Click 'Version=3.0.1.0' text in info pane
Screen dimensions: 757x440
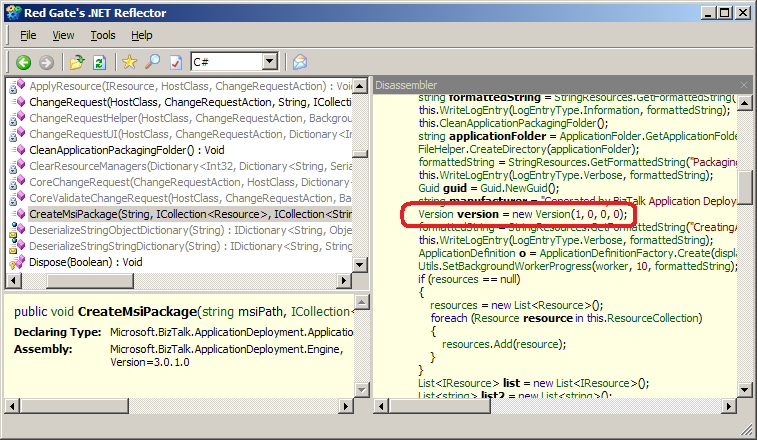(150, 362)
